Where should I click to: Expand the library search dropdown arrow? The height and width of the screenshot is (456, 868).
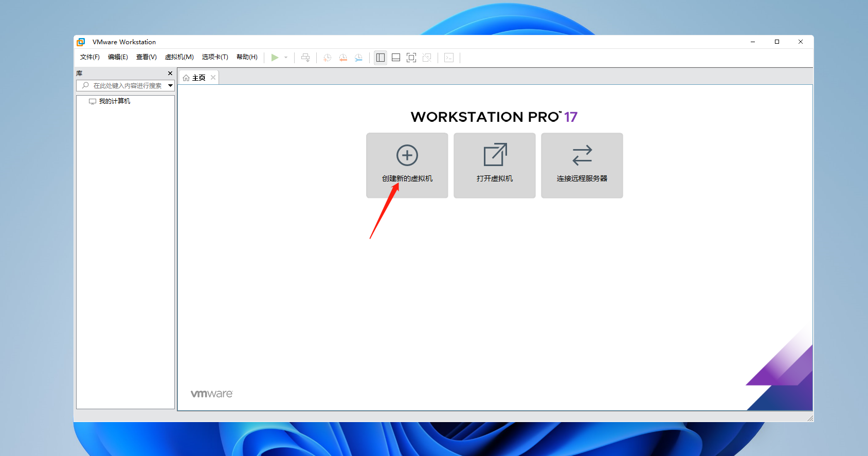(170, 86)
